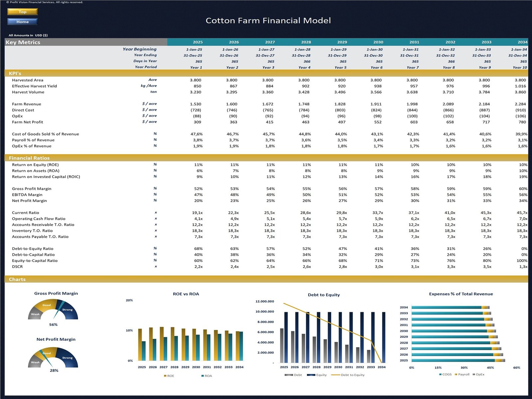Click the ROE vs ROA chart title
This screenshot has height=399, width=532.
tap(186, 294)
